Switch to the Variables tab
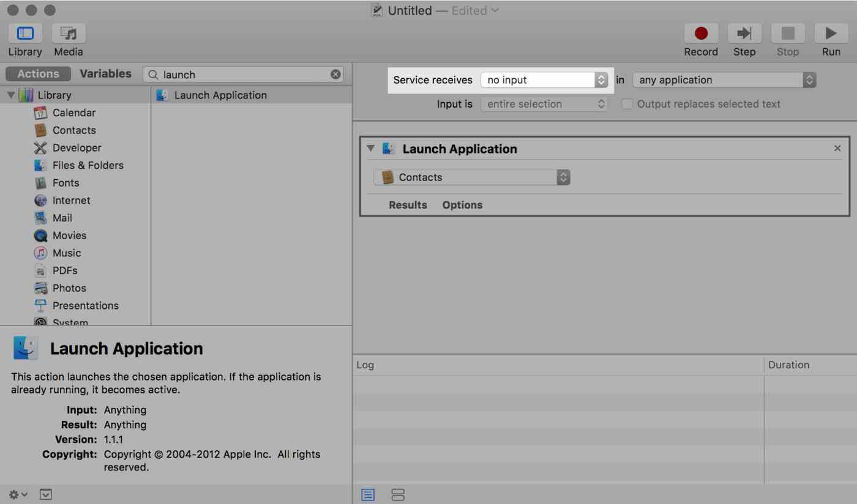Screen dimensions: 857x504 pos(105,74)
